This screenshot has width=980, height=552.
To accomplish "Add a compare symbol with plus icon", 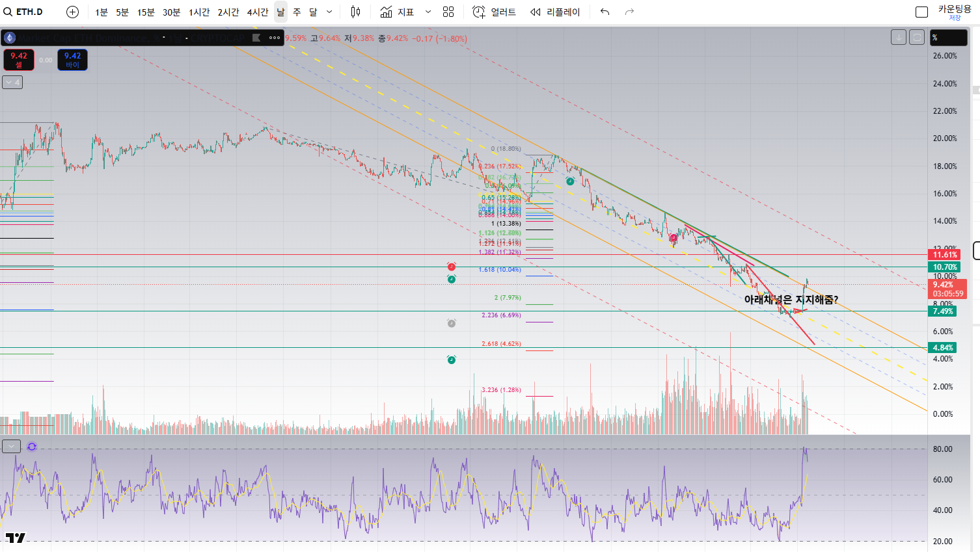I will (x=73, y=12).
